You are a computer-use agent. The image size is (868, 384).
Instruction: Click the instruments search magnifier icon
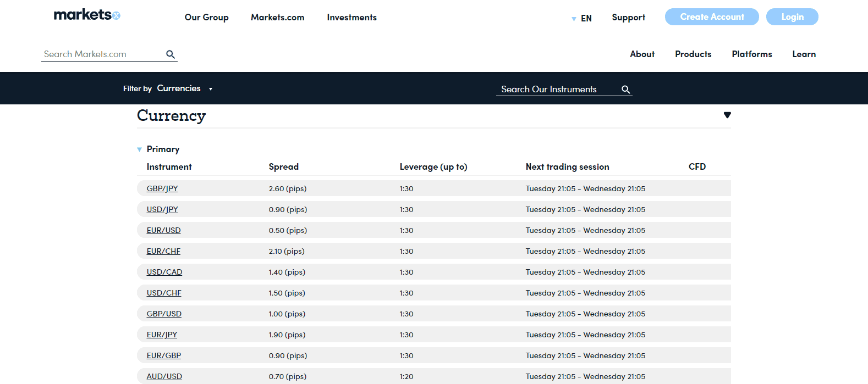tap(625, 90)
